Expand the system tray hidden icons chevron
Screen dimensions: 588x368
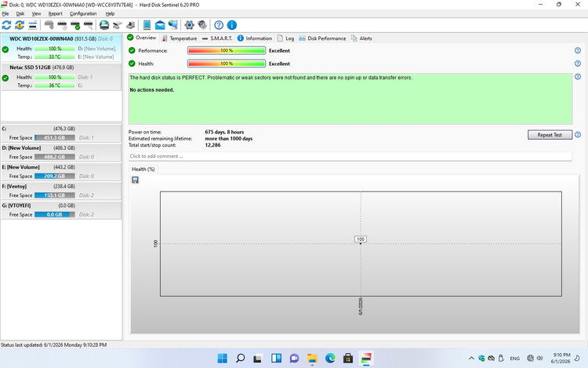point(471,359)
